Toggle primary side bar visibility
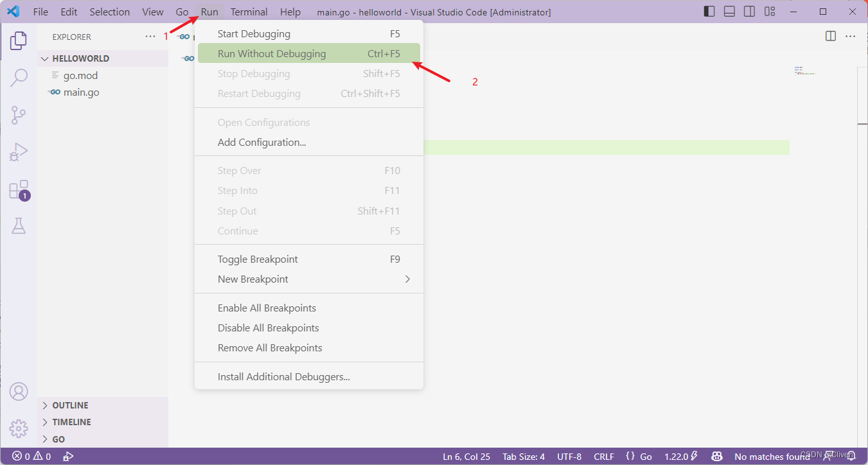This screenshot has width=868, height=465. point(709,12)
